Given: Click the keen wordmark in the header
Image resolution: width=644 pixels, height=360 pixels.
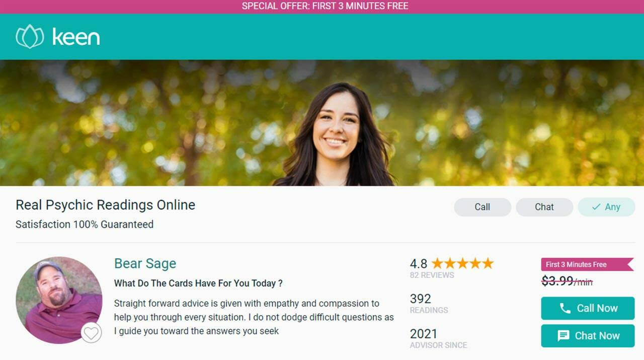Looking at the screenshot, I should (76, 37).
